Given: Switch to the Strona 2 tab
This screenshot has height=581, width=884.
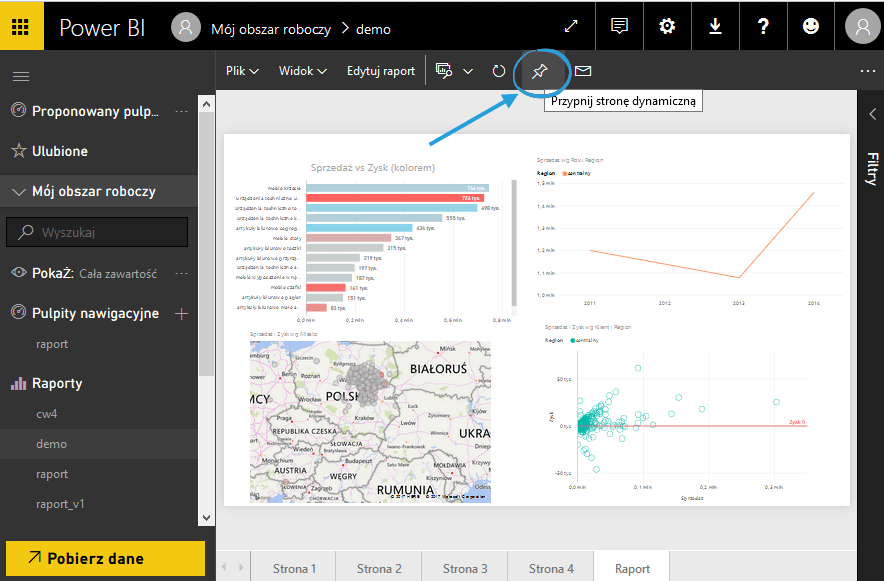Looking at the screenshot, I should [x=379, y=568].
